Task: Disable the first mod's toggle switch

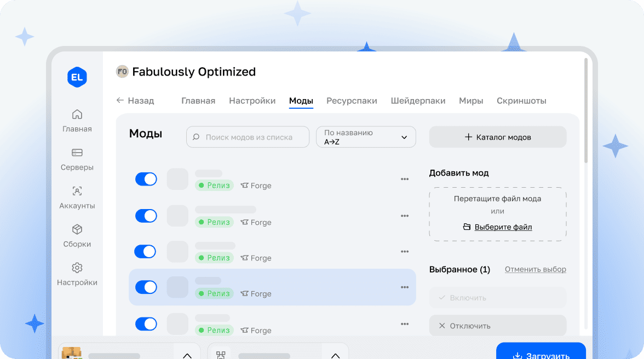Action: click(146, 179)
